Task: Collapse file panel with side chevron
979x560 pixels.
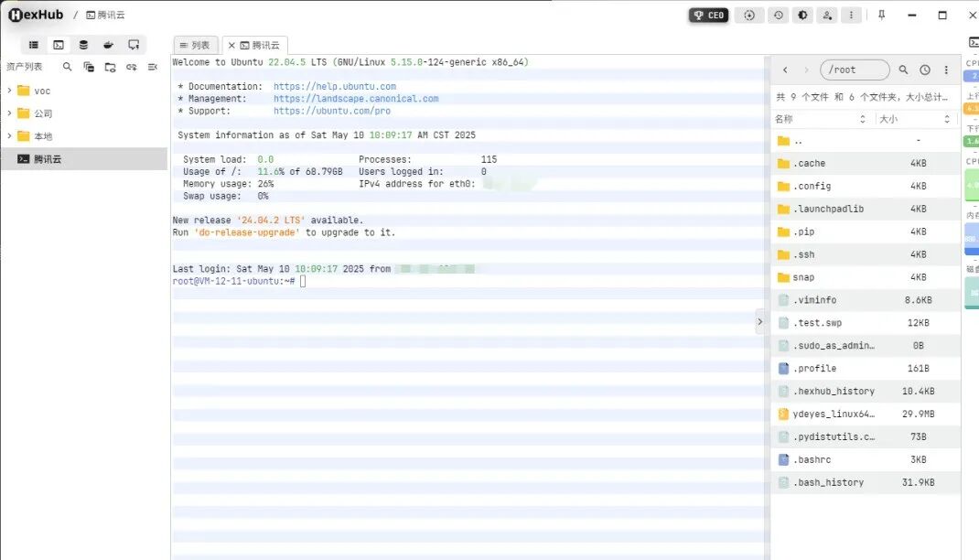Action: coord(759,322)
